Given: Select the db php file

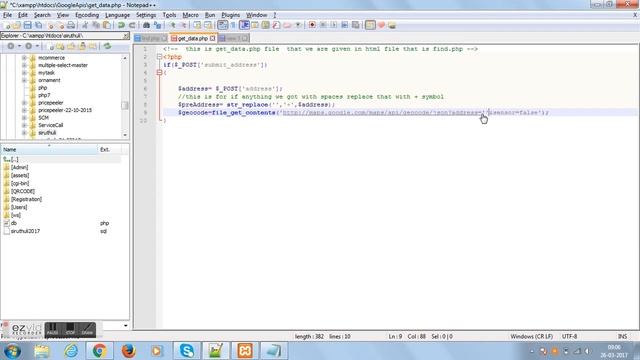Looking at the screenshot, I should [14, 223].
